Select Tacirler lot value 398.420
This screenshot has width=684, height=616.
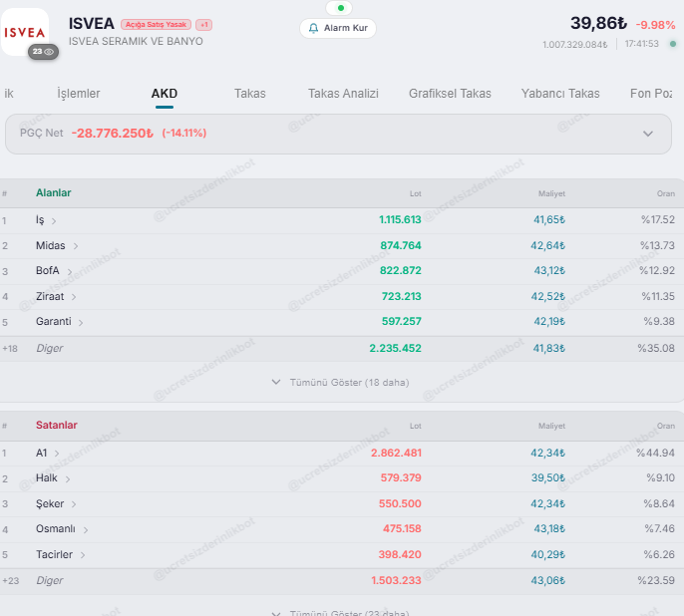400,554
